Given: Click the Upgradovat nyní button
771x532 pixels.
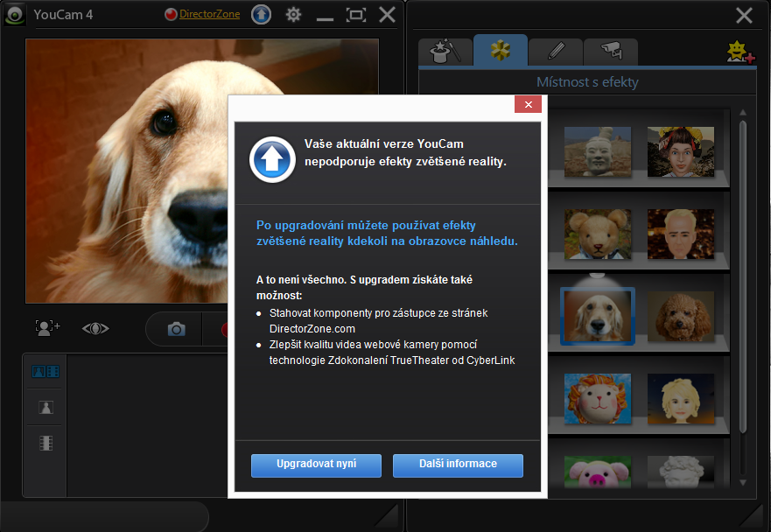Looking at the screenshot, I should 304,465.
